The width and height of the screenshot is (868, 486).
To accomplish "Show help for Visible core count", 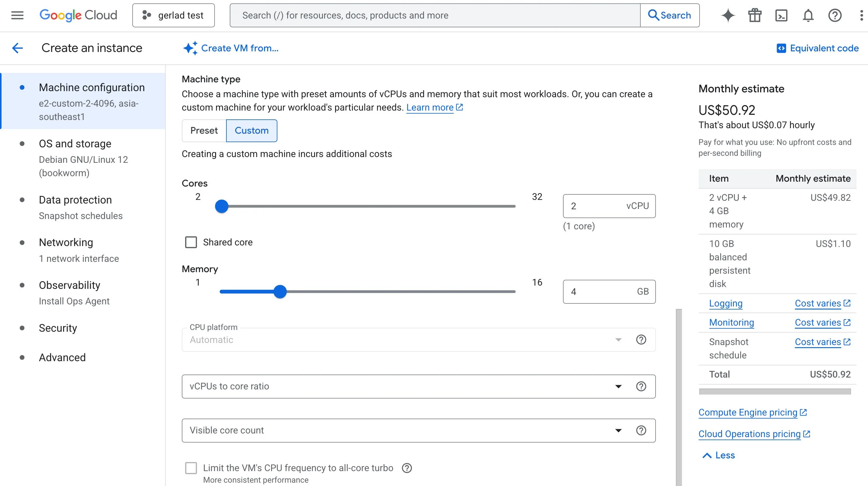I will pyautogui.click(x=641, y=431).
